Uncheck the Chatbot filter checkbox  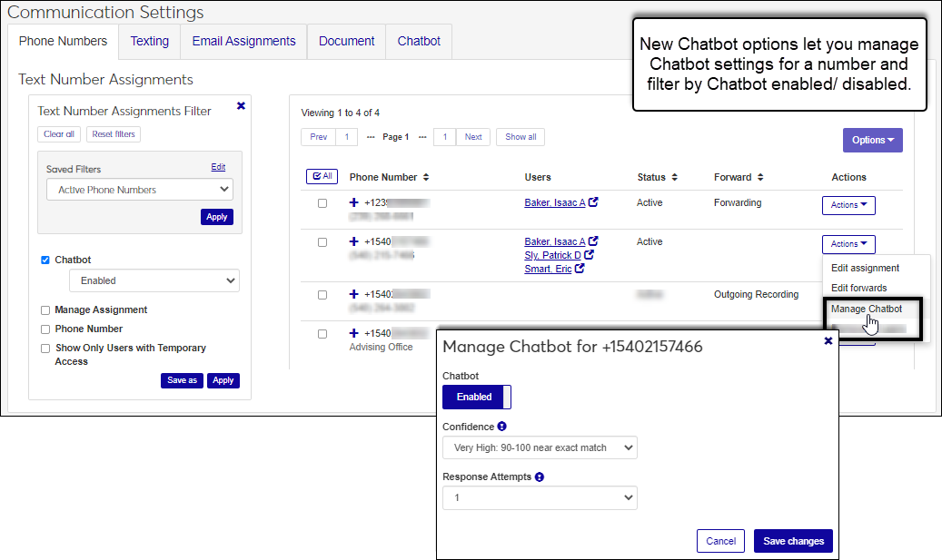[45, 260]
